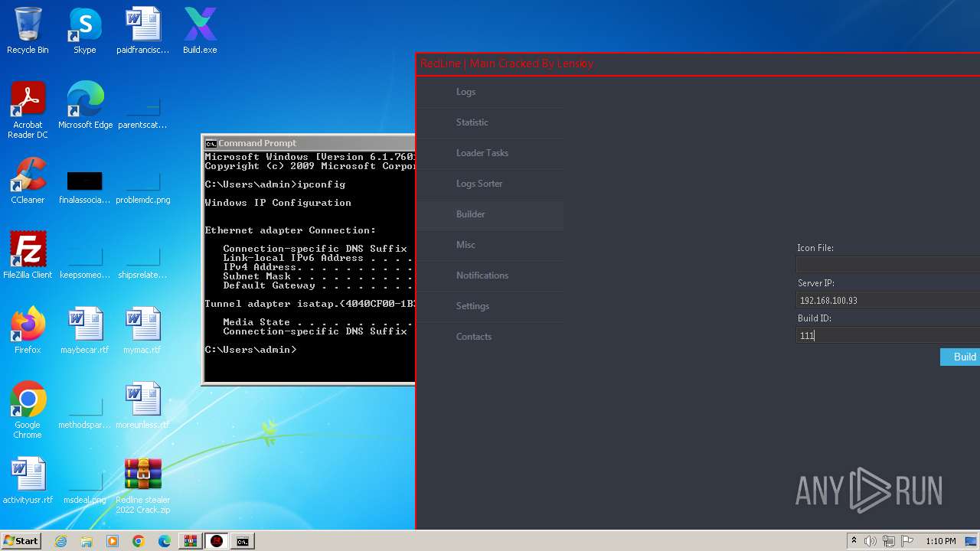Open the Notifications section
Viewport: 980px width, 551px height.
[x=490, y=275]
